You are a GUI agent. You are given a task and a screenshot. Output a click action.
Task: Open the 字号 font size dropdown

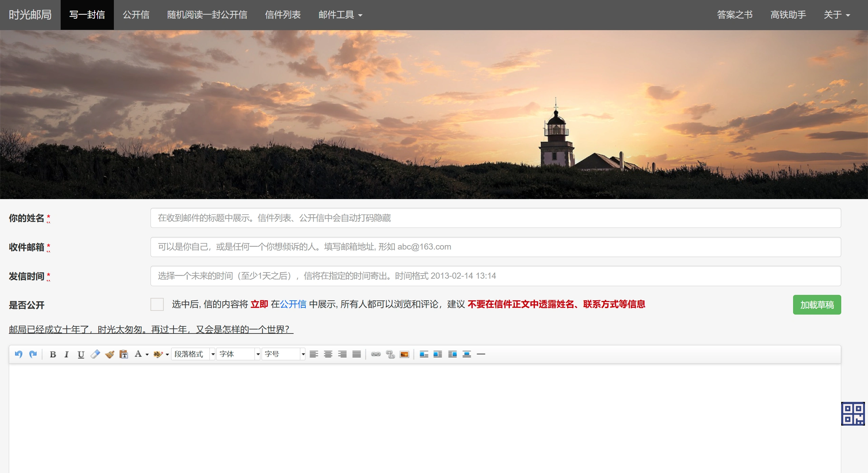[283, 354]
